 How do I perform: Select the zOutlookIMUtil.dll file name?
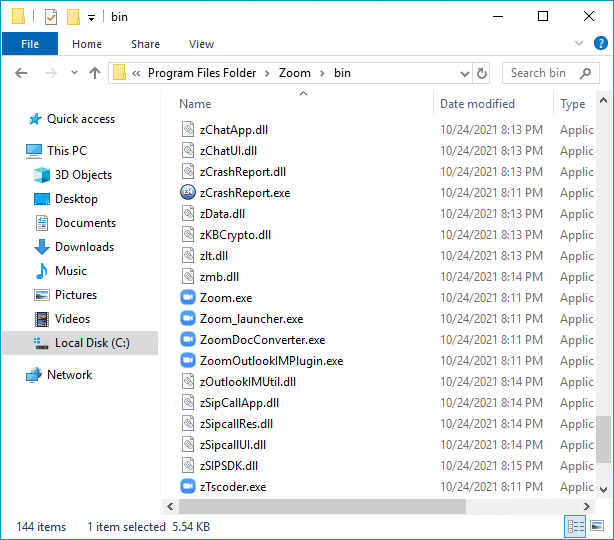pyautogui.click(x=248, y=382)
